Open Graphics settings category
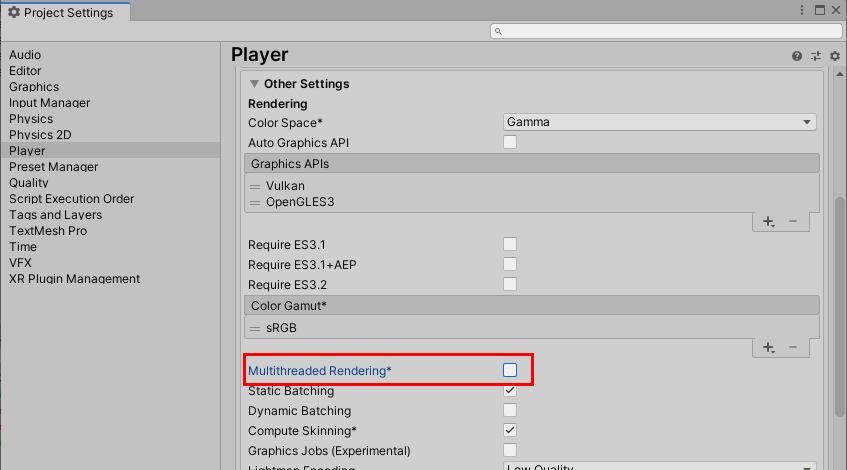847x470 pixels. tap(34, 86)
